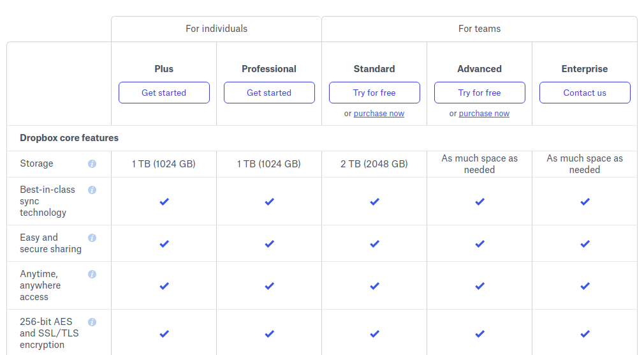Click Standard checkmark for easy secure sharing
The height and width of the screenshot is (355, 644).
(374, 244)
